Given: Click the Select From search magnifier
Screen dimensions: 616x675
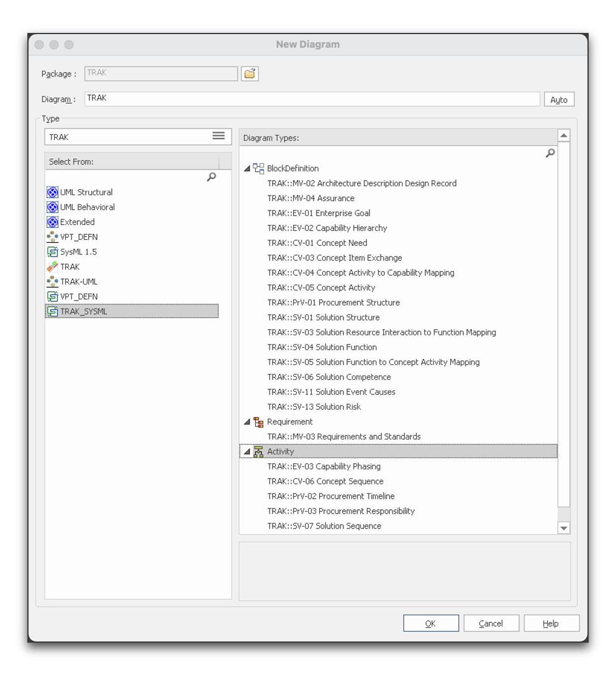Looking at the screenshot, I should click(x=211, y=178).
